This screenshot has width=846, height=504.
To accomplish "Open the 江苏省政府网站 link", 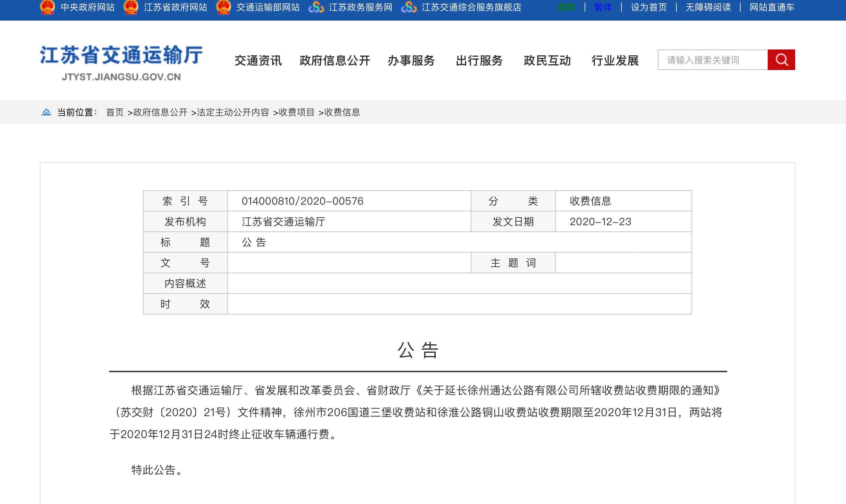I will pos(175,7).
